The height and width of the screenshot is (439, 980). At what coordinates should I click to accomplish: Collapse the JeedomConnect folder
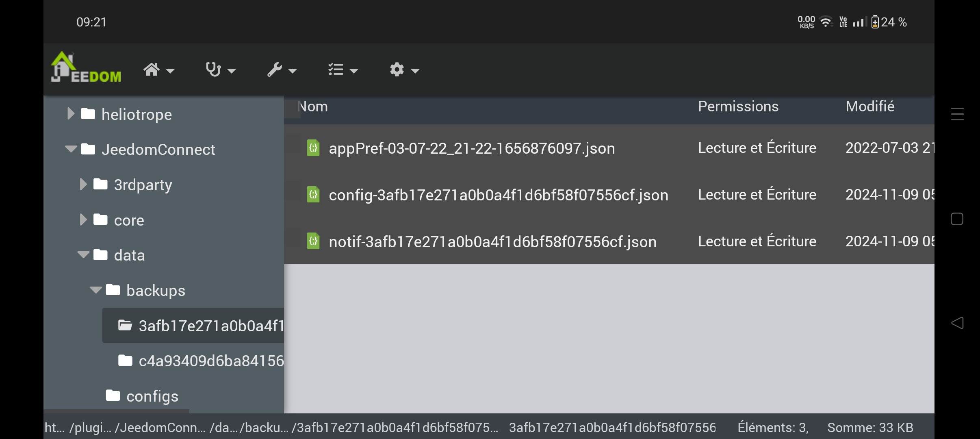pyautogui.click(x=71, y=149)
